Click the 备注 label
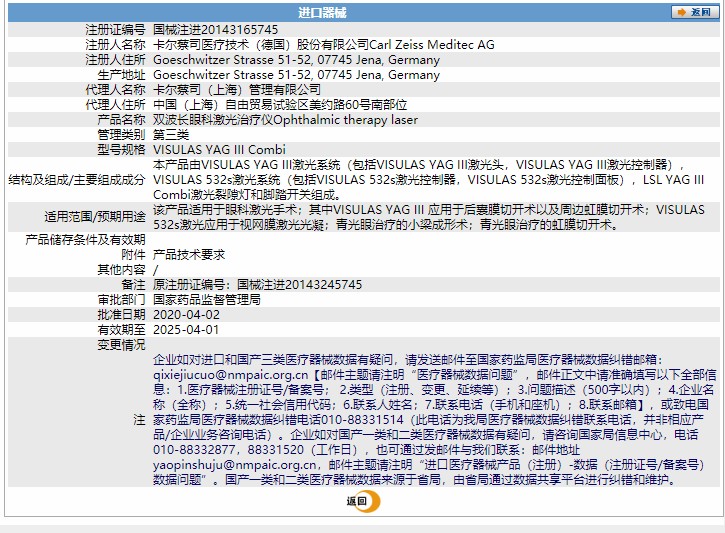The image size is (725, 533). click(x=133, y=285)
